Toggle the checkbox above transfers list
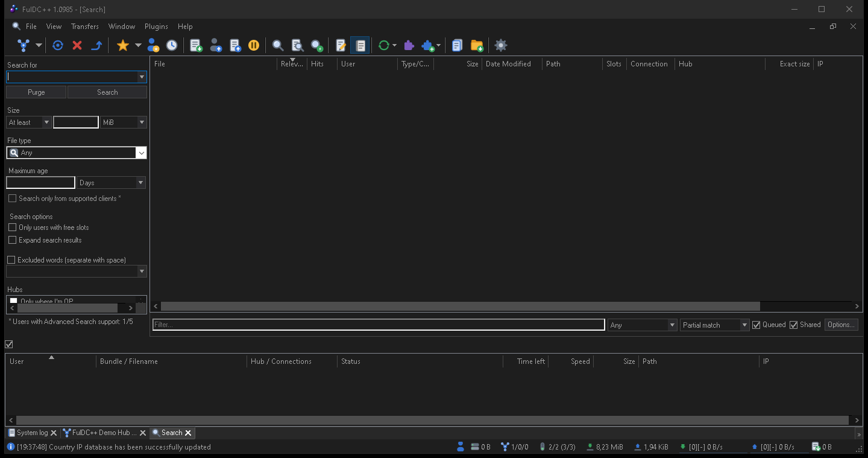The image size is (868, 458). 9,345
